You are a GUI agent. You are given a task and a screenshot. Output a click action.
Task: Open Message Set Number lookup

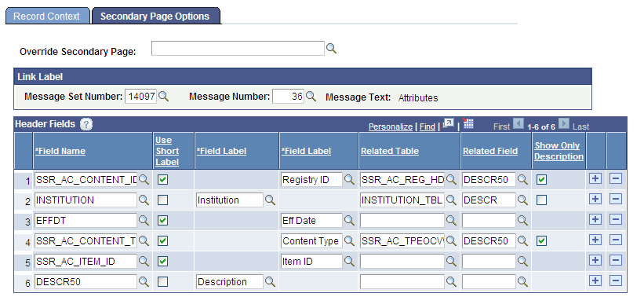(163, 97)
